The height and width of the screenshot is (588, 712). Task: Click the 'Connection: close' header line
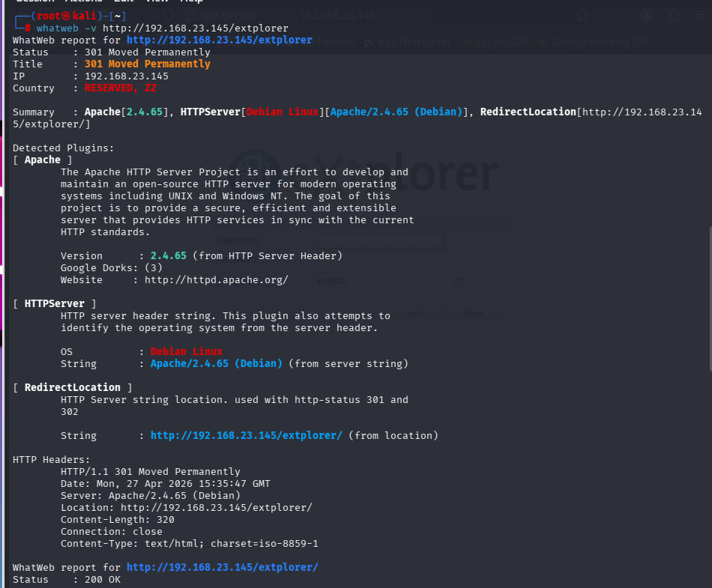coord(111,532)
